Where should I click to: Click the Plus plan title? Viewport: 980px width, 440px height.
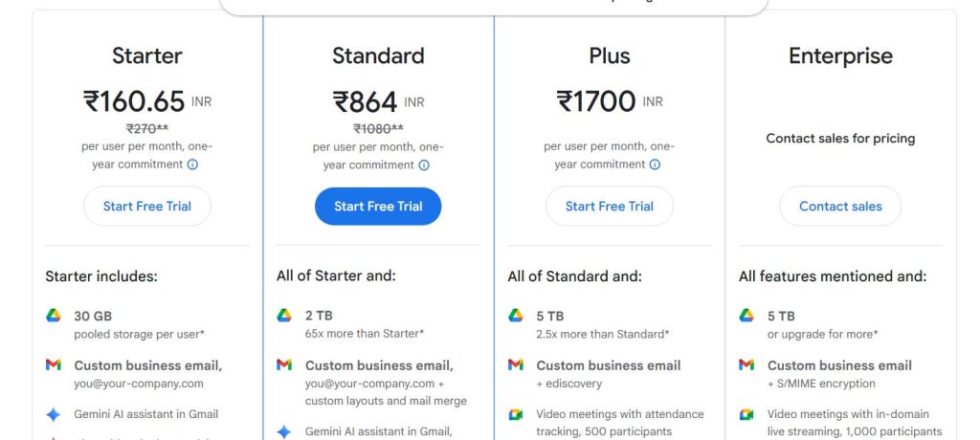pos(610,56)
